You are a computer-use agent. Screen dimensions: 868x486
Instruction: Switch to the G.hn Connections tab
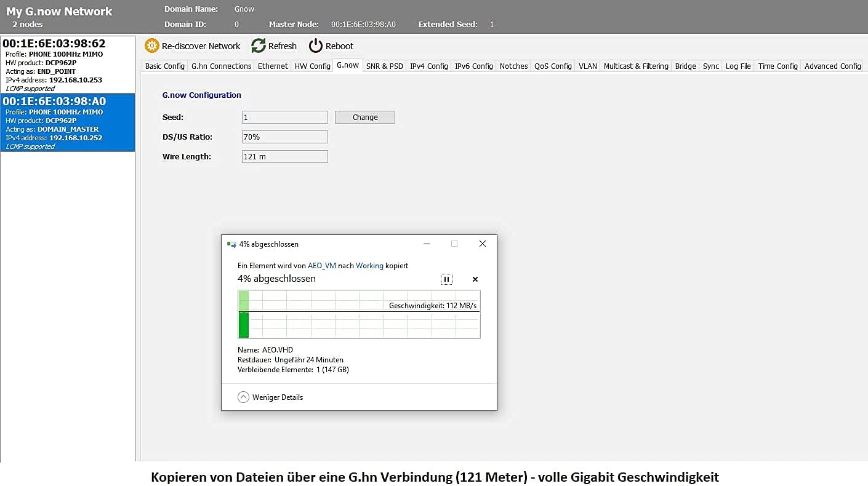click(221, 66)
